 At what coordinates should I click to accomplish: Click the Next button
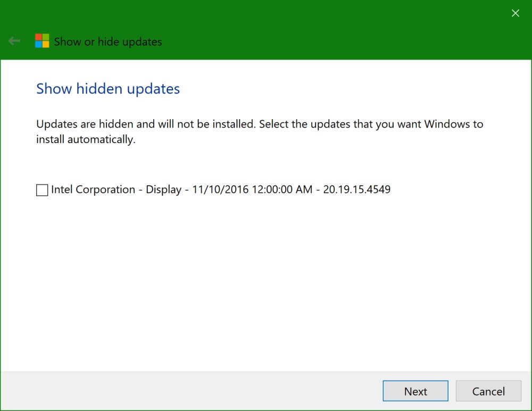point(415,391)
